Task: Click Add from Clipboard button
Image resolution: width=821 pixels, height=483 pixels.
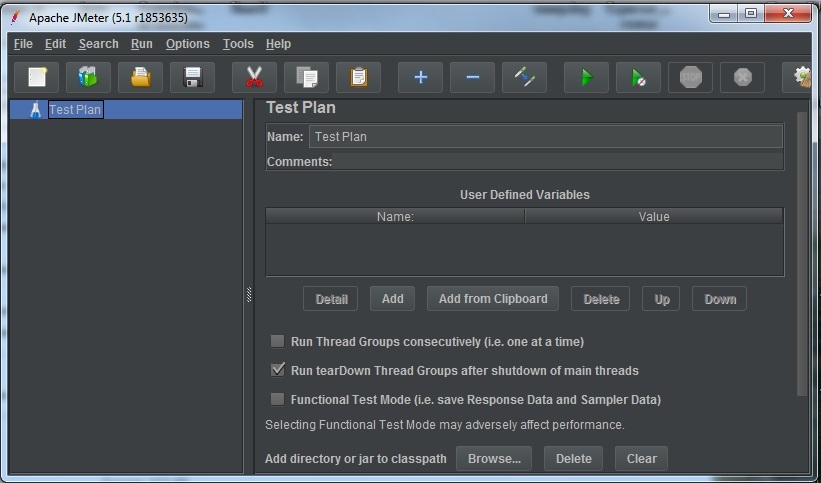Action: click(493, 299)
